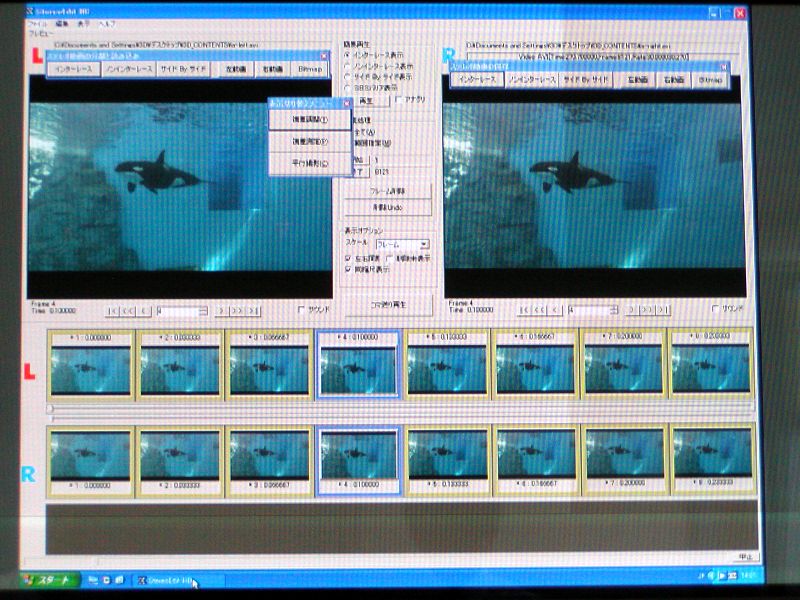This screenshot has width=800, height=600.
Task: Open the ファイル menu
Action: point(37,23)
